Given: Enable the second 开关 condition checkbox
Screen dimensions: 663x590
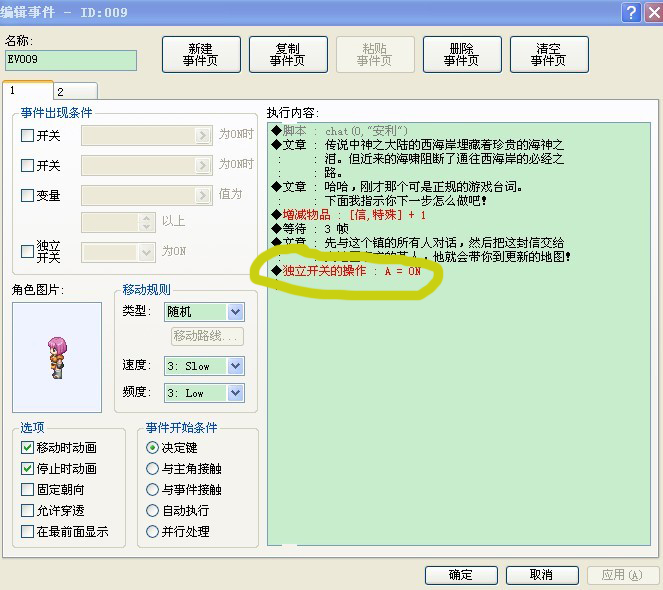Looking at the screenshot, I should pos(27,165).
